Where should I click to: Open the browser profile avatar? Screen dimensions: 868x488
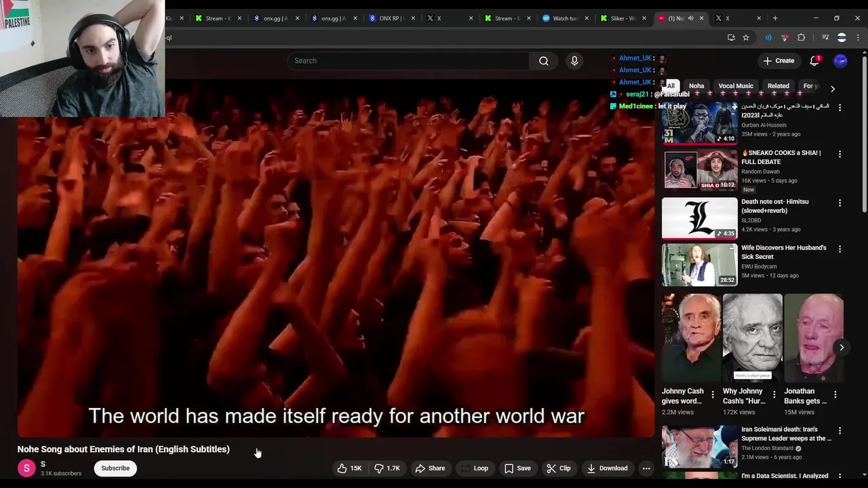(842, 38)
